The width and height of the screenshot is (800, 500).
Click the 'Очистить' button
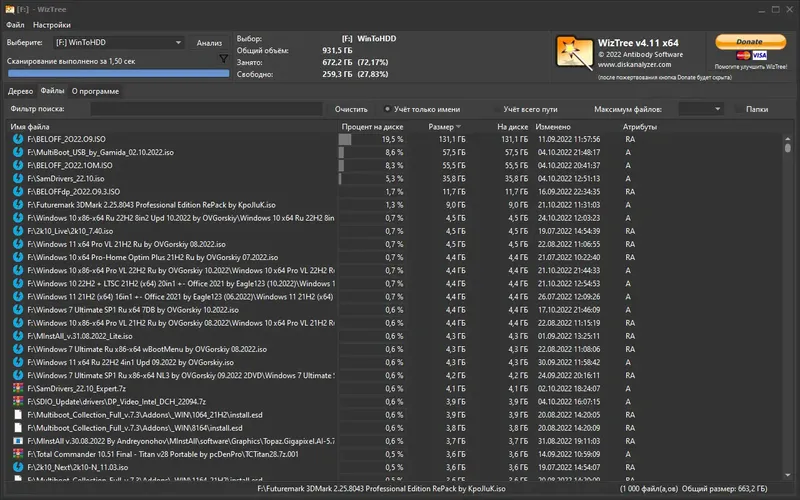point(351,109)
